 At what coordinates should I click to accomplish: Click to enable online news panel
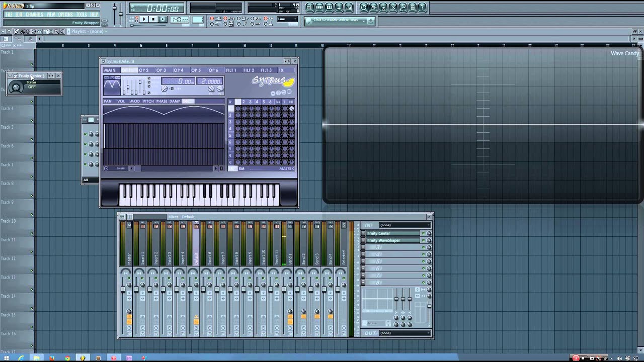340,21
